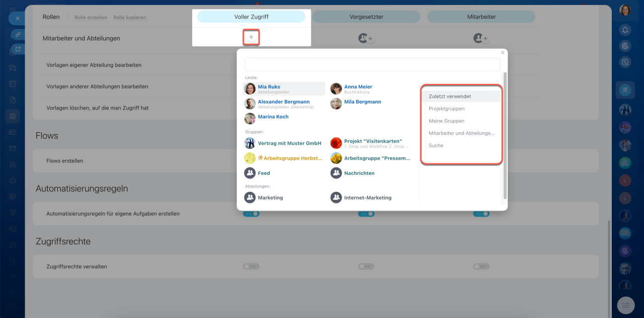This screenshot has width=644, height=318.
Task: Click the Flows erstellen row label
Action: click(x=65, y=161)
